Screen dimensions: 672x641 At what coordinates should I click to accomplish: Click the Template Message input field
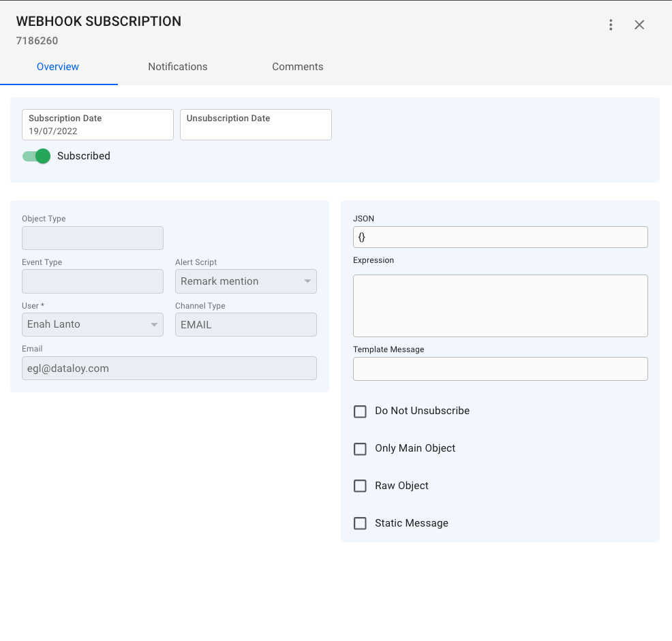click(x=500, y=369)
